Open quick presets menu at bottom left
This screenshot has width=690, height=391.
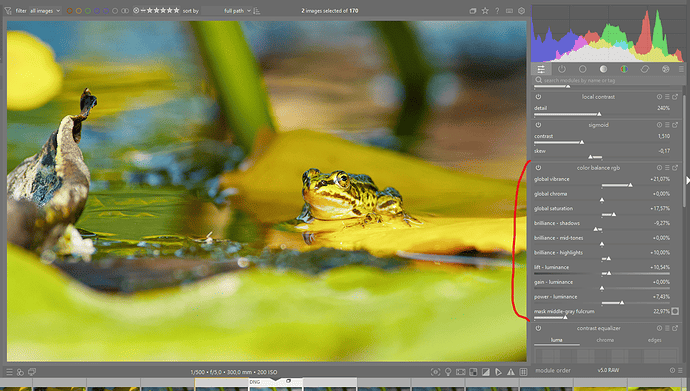9,372
